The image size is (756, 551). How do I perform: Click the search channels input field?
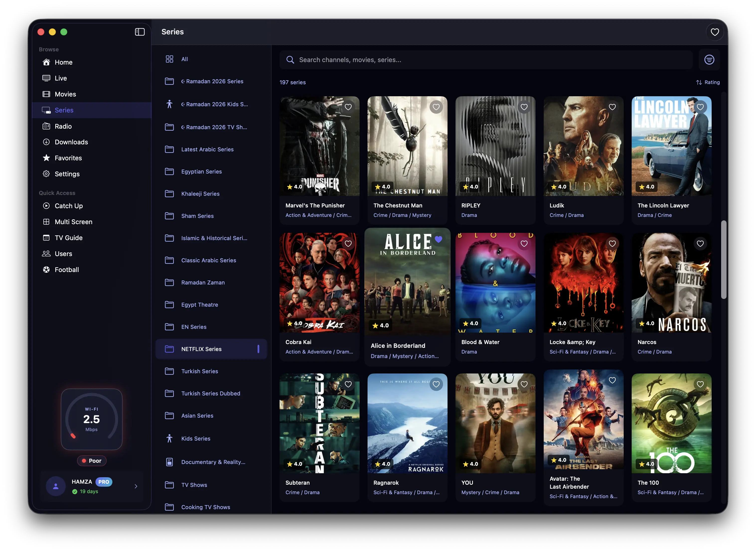pyautogui.click(x=486, y=60)
